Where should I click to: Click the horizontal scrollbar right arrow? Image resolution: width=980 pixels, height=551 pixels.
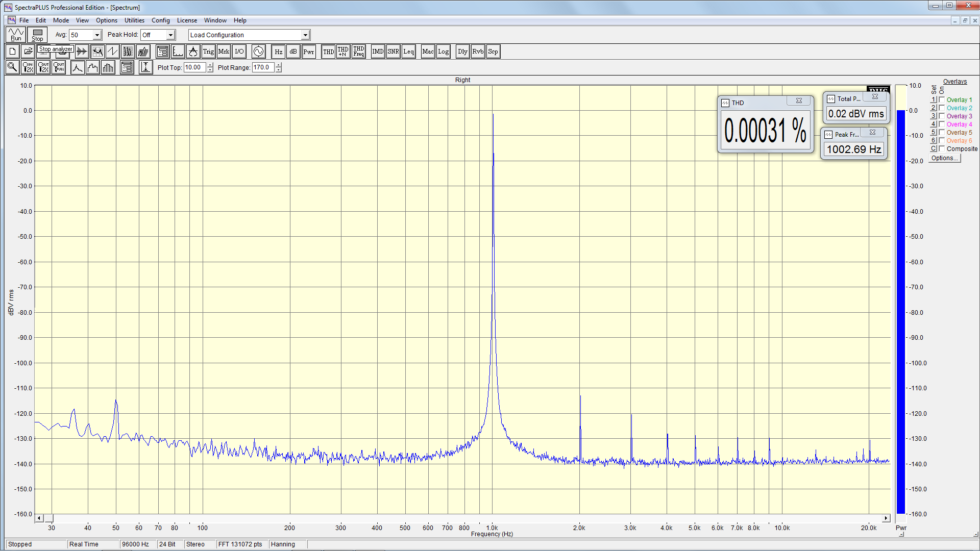click(x=886, y=518)
